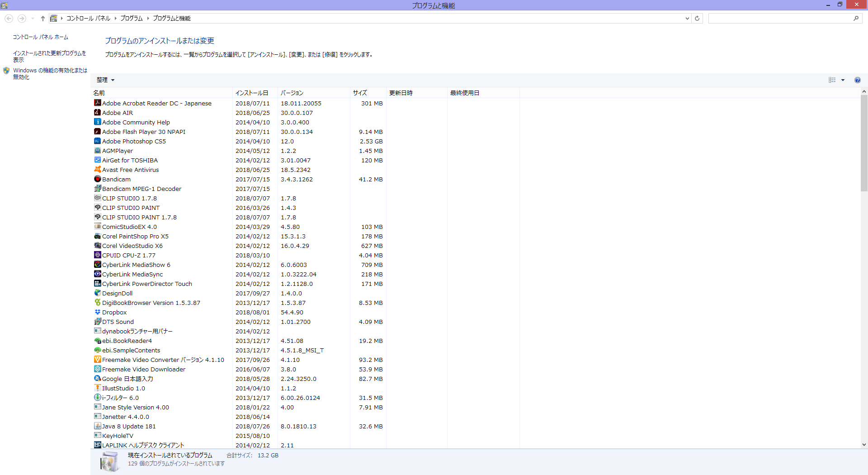Click the Freemake Video Converter icon
Viewport: 868px width, 475px height.
97,360
